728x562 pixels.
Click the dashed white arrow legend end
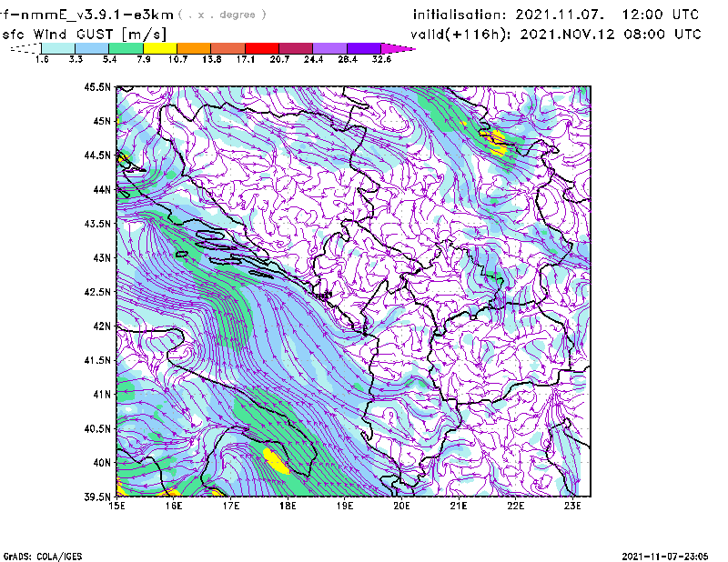(25, 48)
